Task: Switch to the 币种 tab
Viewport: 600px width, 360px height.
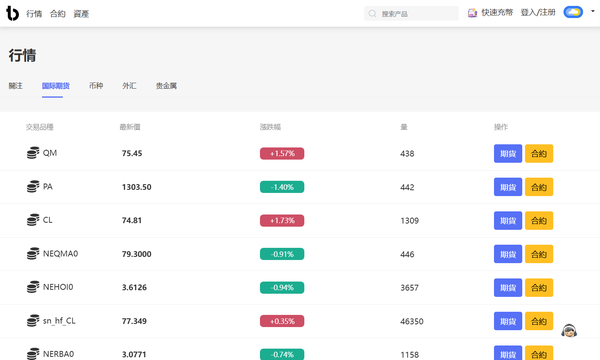Action: click(96, 86)
